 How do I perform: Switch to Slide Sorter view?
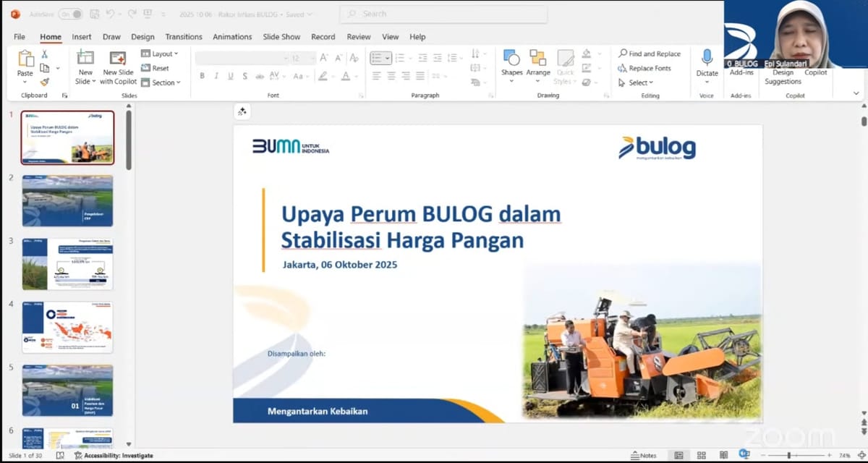(x=700, y=455)
